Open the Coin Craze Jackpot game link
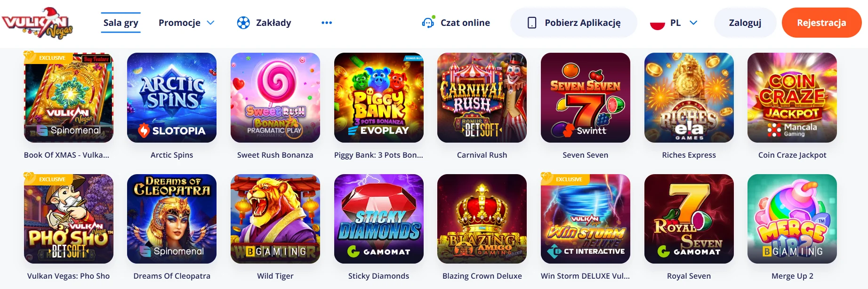The height and width of the screenshot is (289, 868). (x=792, y=154)
